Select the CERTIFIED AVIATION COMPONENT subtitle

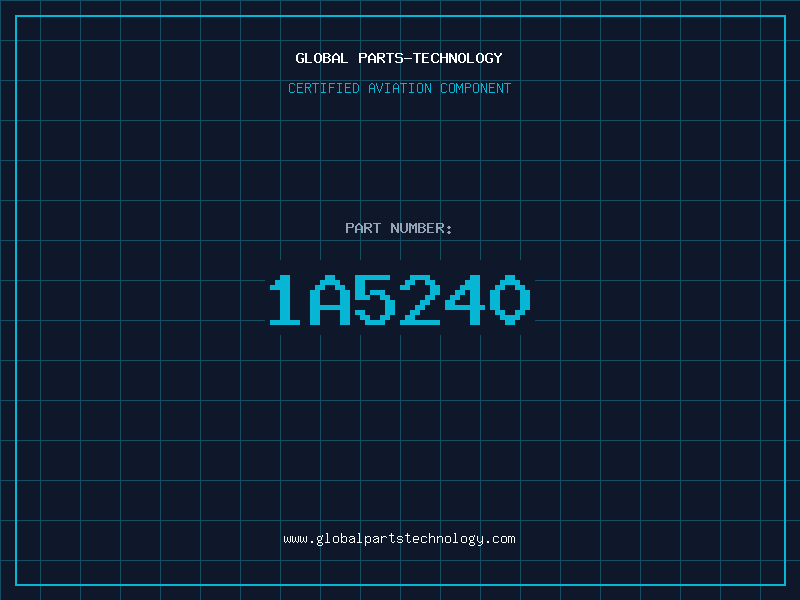(x=399, y=88)
